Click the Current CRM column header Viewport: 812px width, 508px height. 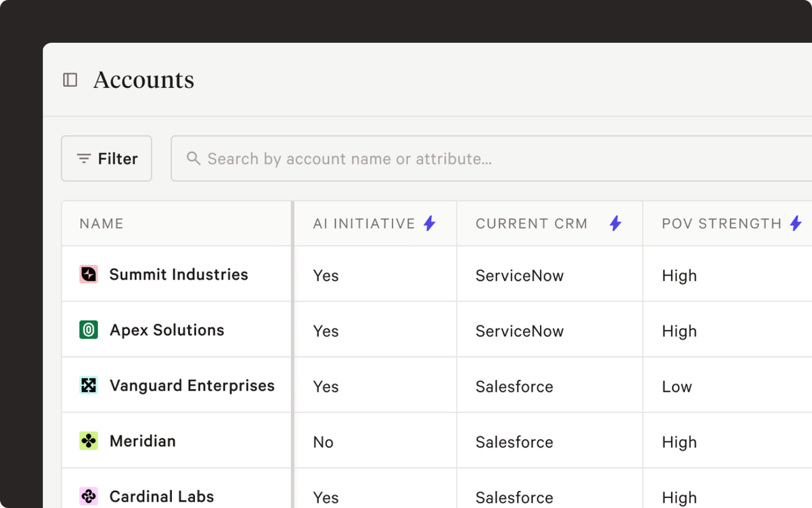point(531,224)
